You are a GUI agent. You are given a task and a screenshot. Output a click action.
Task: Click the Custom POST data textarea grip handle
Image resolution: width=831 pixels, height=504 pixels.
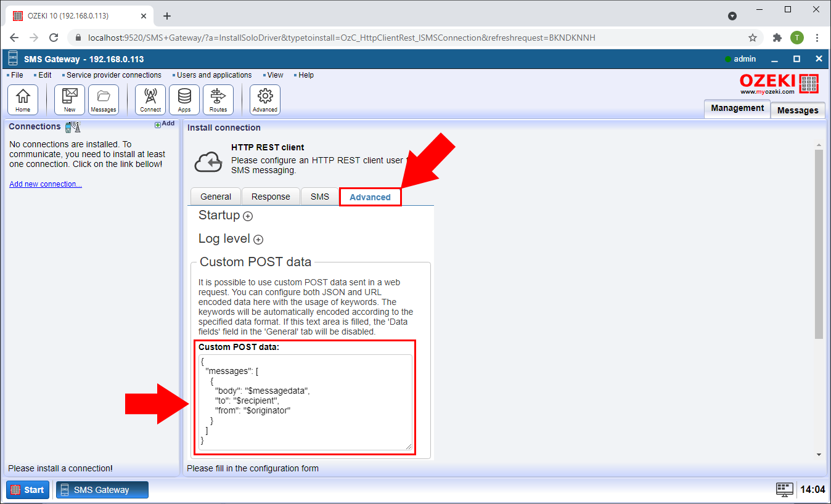409,447
